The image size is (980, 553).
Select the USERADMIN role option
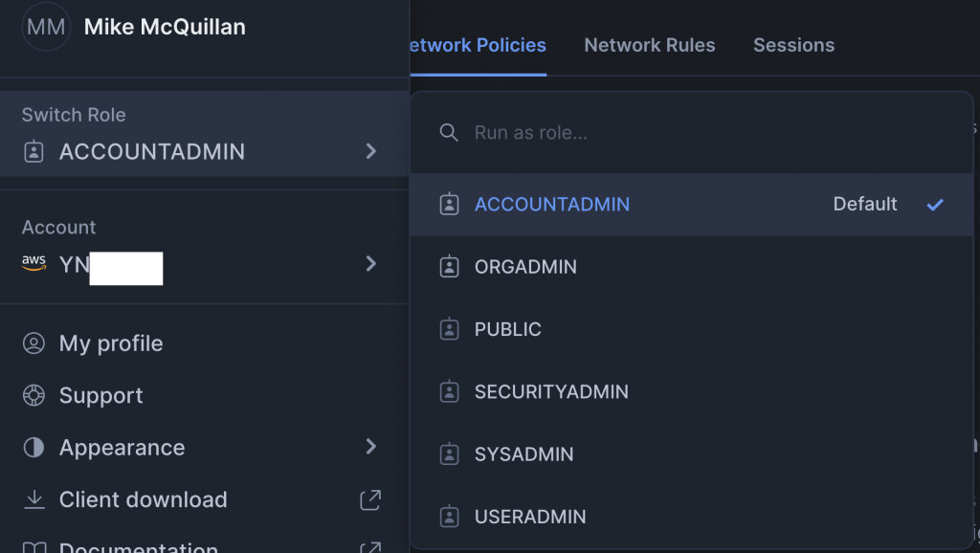[x=530, y=517]
